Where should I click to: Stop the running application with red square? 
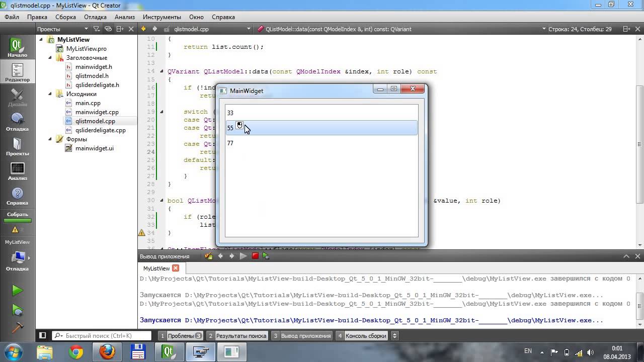(255, 256)
